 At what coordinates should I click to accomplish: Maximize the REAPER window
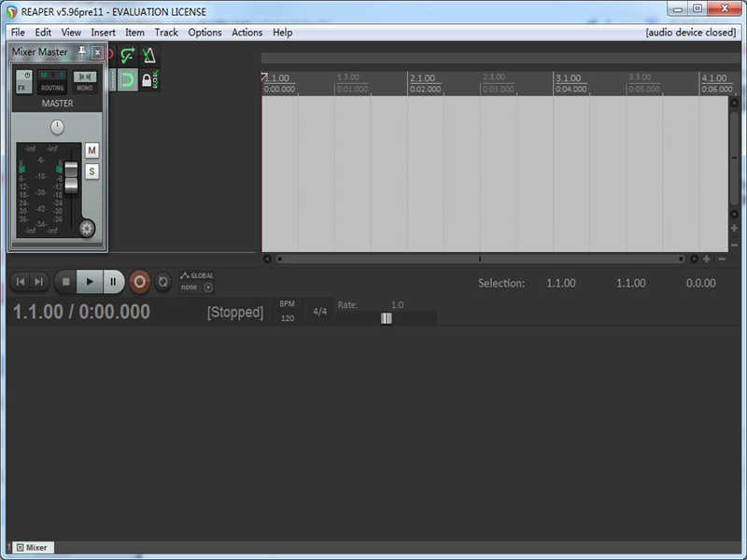point(698,9)
